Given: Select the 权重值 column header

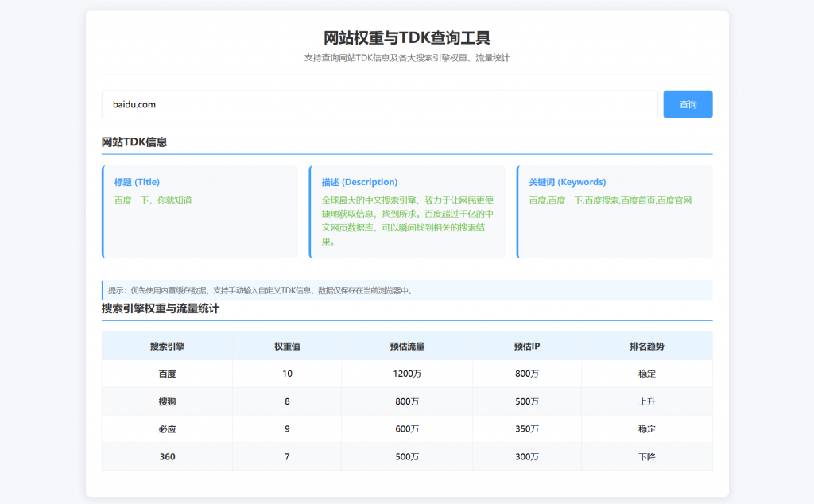Looking at the screenshot, I should (286, 346).
